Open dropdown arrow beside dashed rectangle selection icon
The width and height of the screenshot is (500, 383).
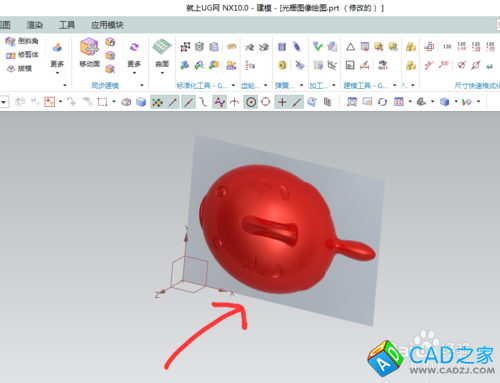[114, 101]
